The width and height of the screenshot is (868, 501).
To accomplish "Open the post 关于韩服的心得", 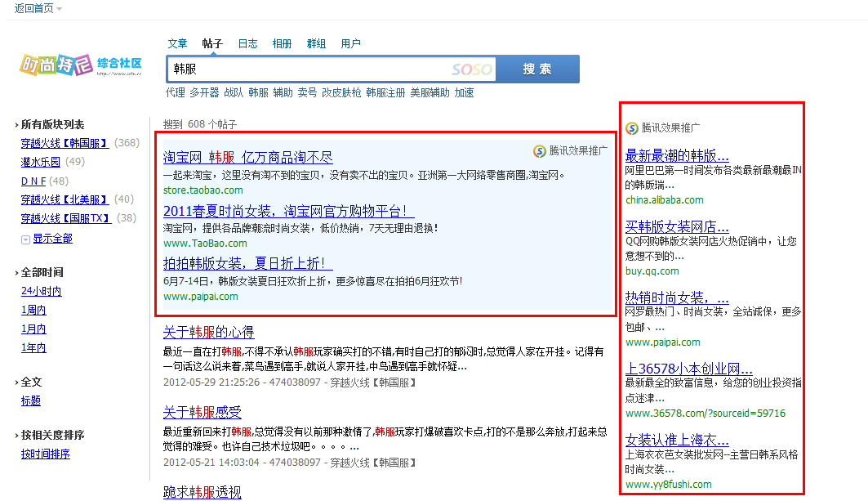I will click(x=209, y=332).
